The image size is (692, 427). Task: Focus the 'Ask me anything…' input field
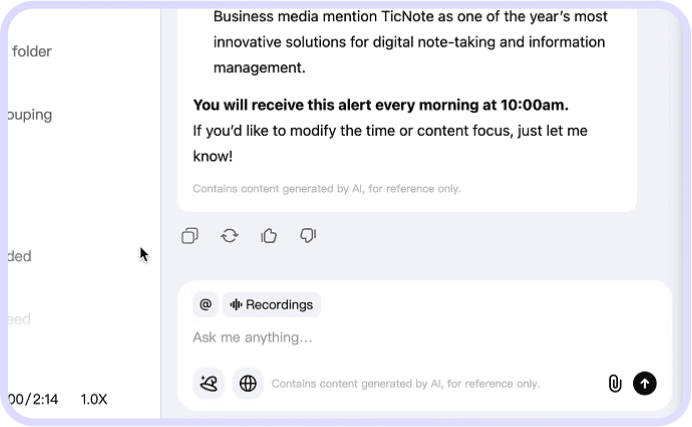[400, 338]
